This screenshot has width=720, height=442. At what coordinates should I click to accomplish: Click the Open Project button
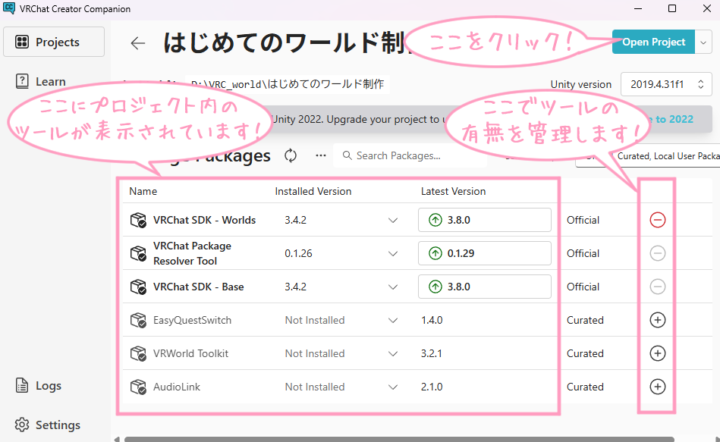[653, 42]
